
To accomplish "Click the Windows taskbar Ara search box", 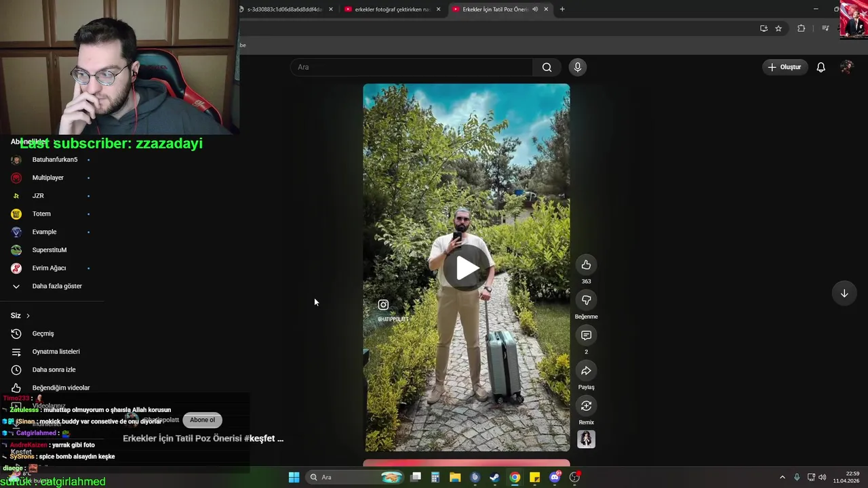I will tap(355, 477).
